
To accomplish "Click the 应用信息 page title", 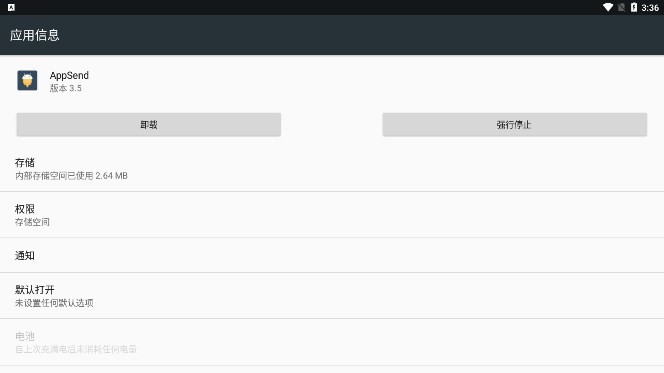I will pos(35,35).
